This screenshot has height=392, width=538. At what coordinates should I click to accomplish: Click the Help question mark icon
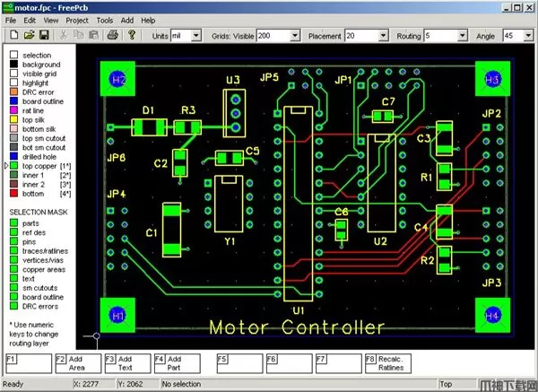(132, 35)
